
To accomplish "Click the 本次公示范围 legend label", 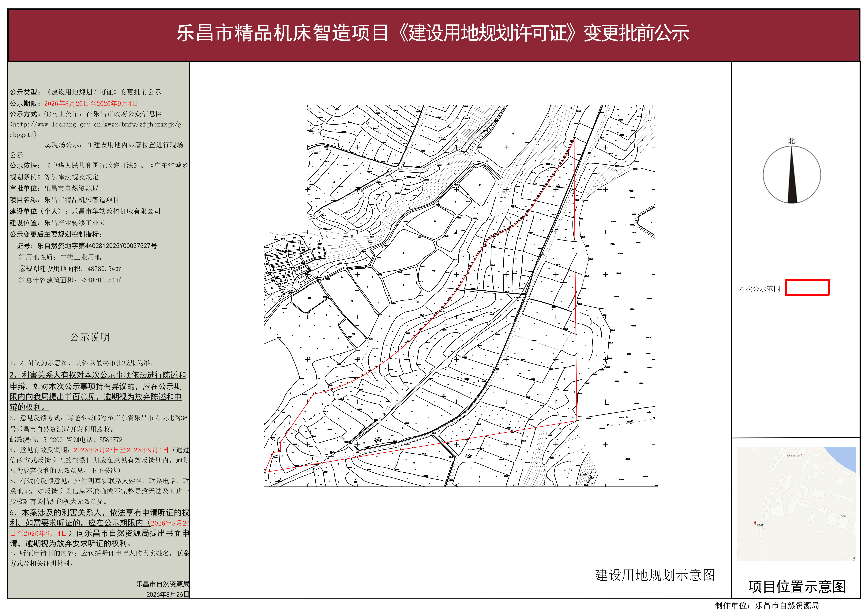I will pos(759,289).
